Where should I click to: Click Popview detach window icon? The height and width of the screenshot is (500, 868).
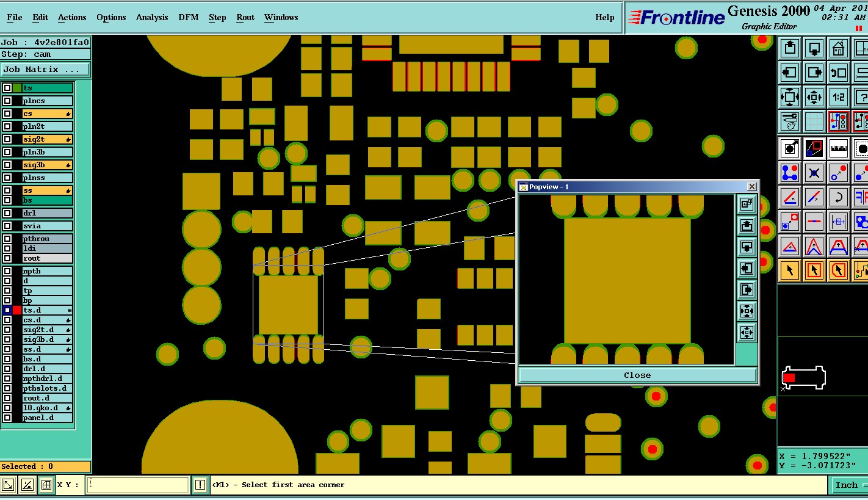[747, 204]
